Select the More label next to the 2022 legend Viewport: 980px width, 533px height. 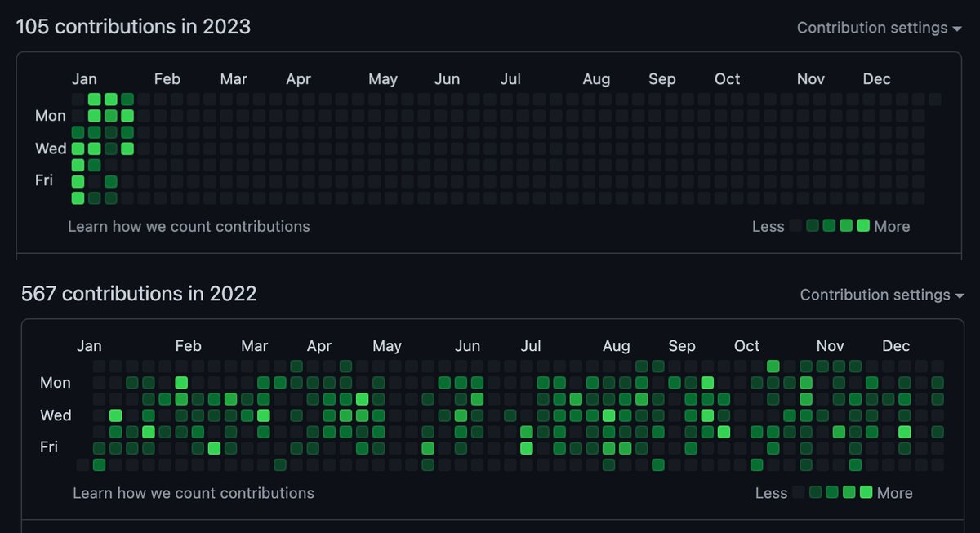pyautogui.click(x=894, y=493)
